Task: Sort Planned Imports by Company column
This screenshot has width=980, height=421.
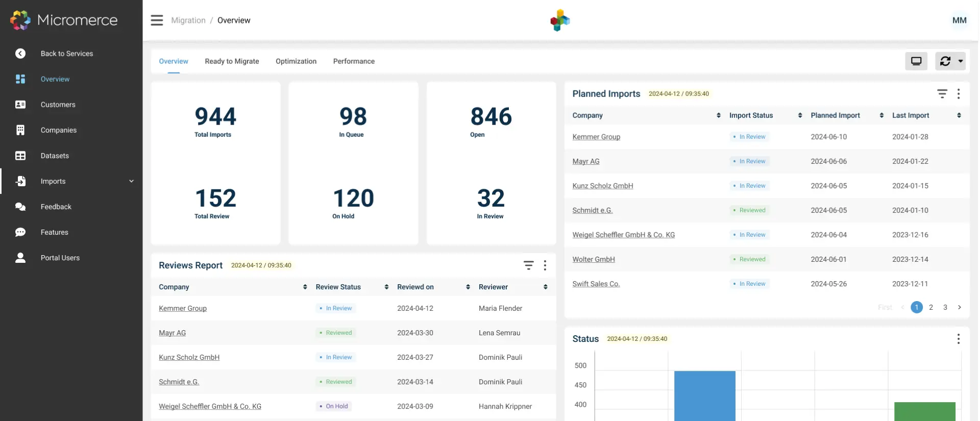Action: point(719,115)
